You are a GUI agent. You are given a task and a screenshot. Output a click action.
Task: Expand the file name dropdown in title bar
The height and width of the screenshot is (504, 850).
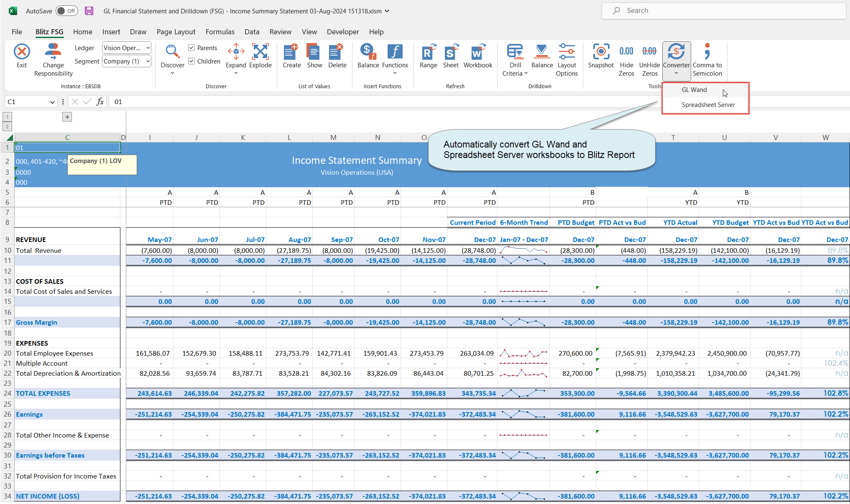387,11
